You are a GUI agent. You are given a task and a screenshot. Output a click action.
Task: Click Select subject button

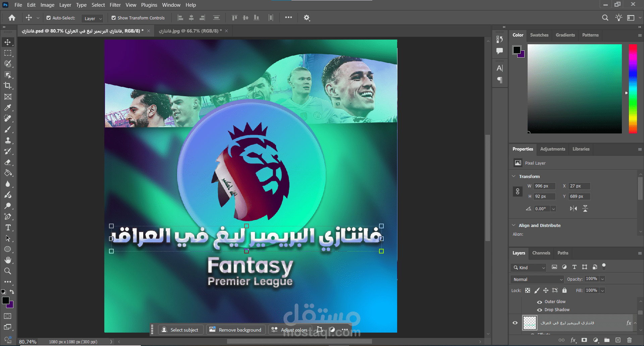(181, 330)
